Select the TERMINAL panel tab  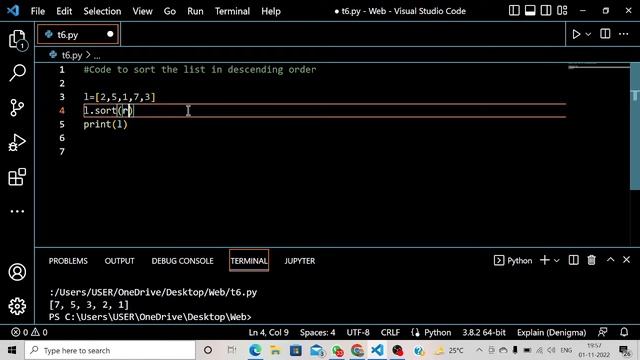[249, 261]
